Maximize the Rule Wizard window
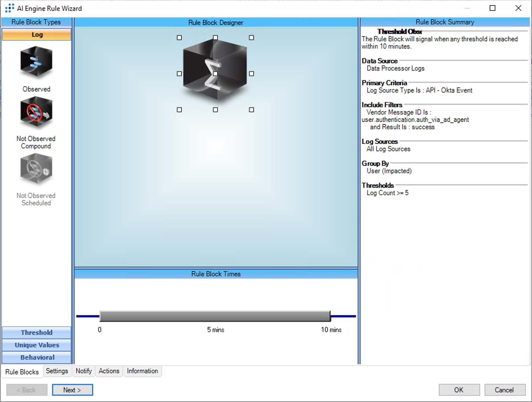The width and height of the screenshot is (532, 402). (493, 8)
